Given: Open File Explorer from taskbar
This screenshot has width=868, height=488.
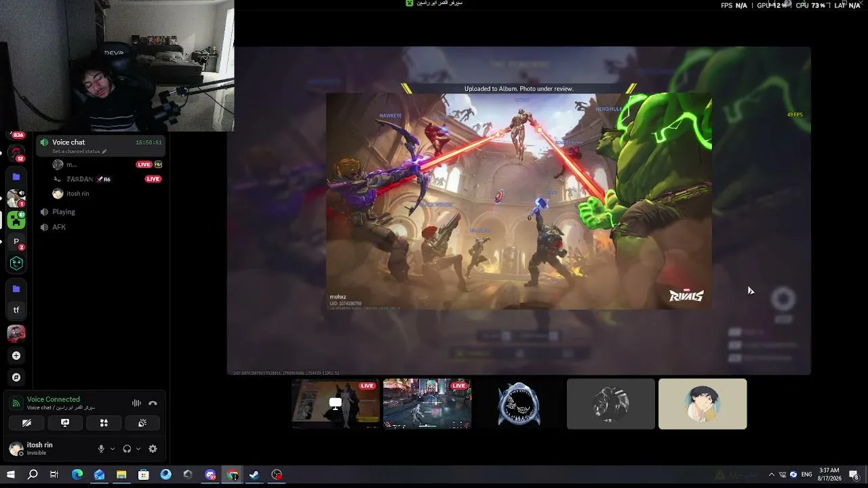Looking at the screenshot, I should [121, 475].
